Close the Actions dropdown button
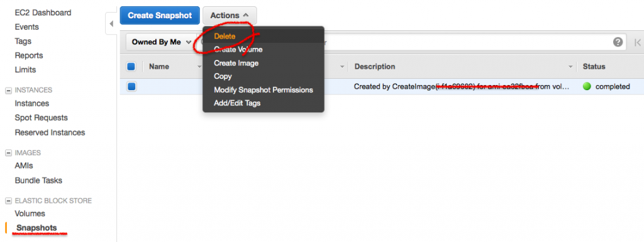Image resolution: width=644 pixels, height=242 pixels. pyautogui.click(x=230, y=15)
